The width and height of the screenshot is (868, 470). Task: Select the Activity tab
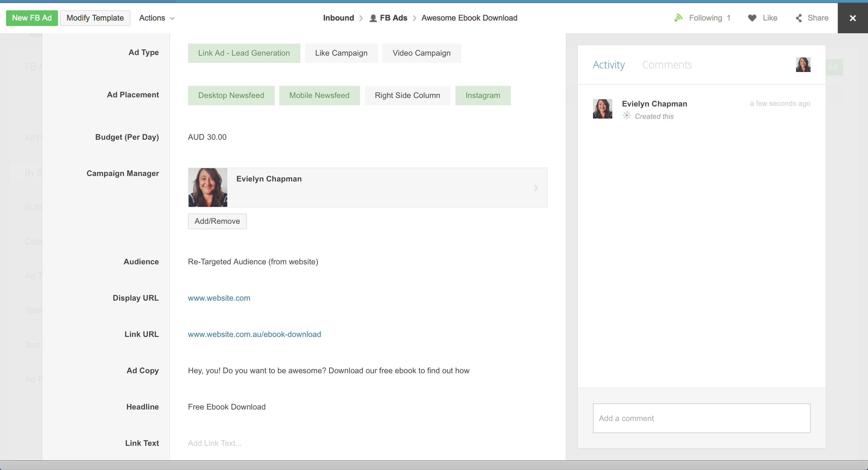click(608, 65)
